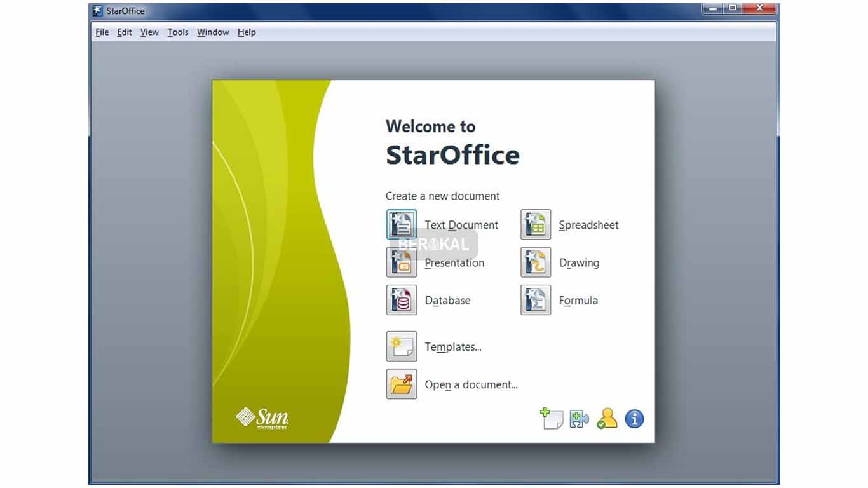Open the View menu
The width and height of the screenshot is (868, 488).
[x=149, y=32]
